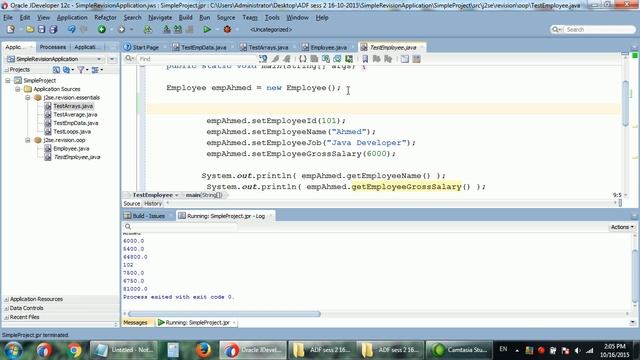Click the Windows Start orb
Screen dimensions: 640x360
coord(13,350)
